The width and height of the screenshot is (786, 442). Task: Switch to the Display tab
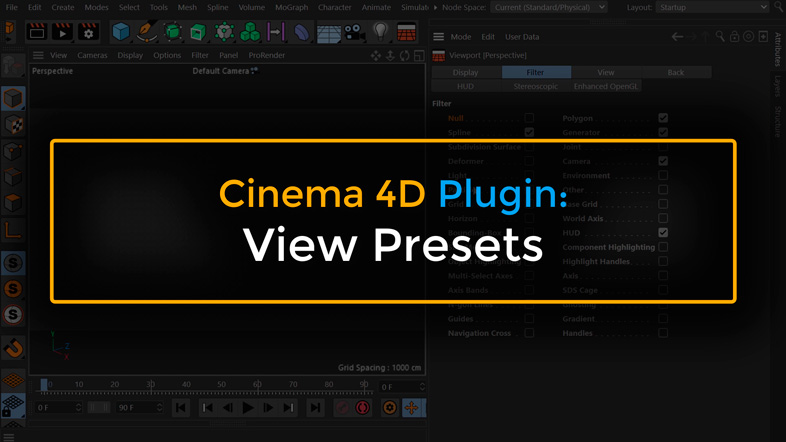[466, 73]
